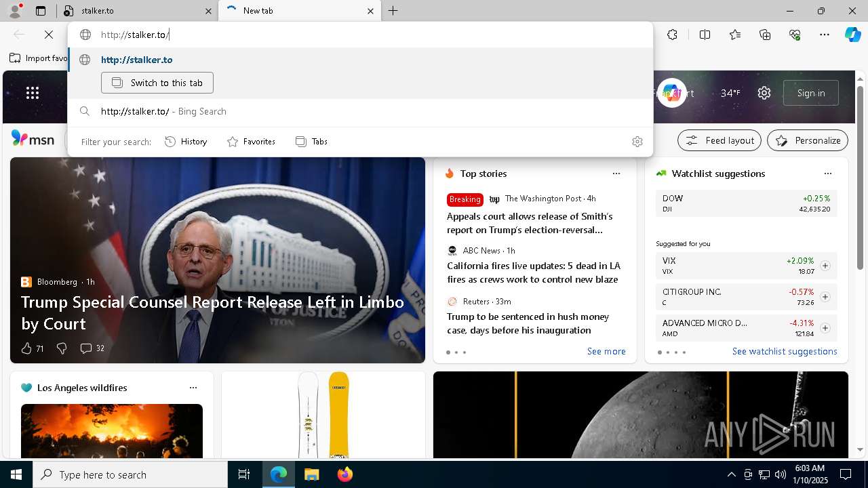Open the Copilot sidebar icon

(852, 35)
